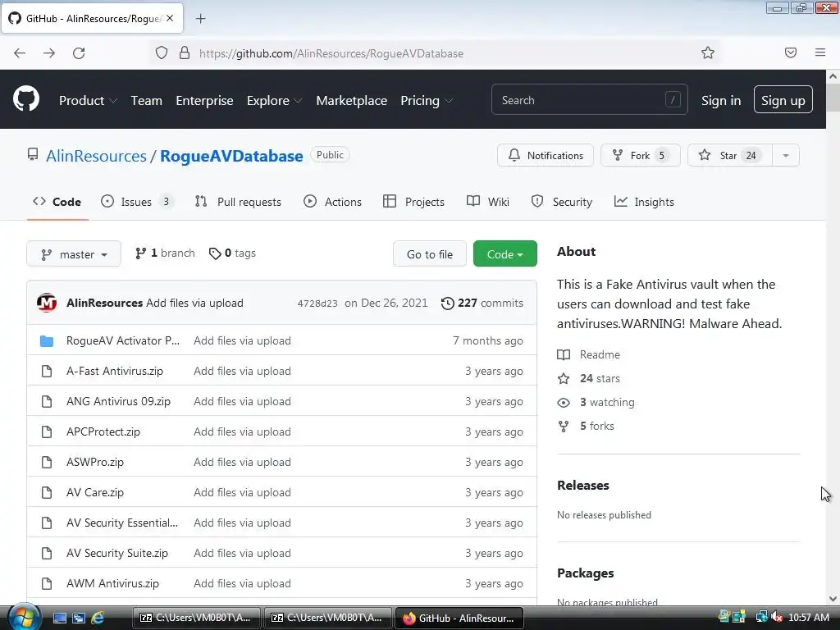Click the AlinResources avatar in commit row
Image resolution: width=840 pixels, height=630 pixels.
click(x=47, y=303)
